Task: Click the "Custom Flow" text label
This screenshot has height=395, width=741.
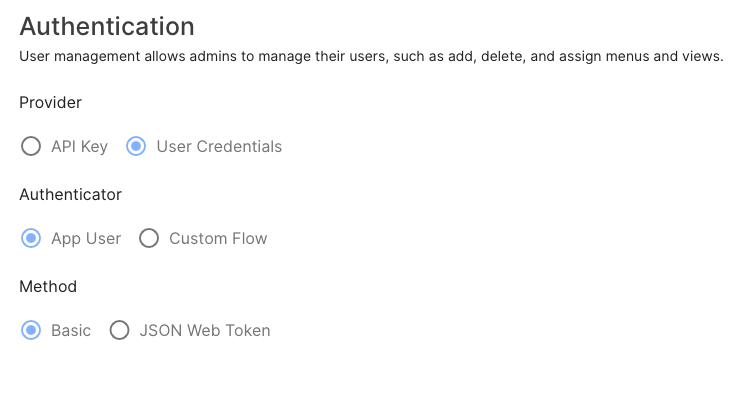Action: [218, 239]
